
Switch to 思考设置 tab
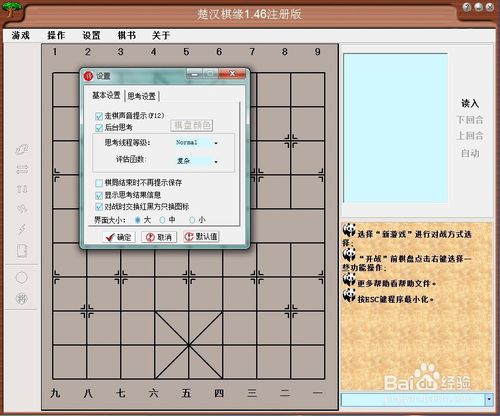click(x=142, y=96)
